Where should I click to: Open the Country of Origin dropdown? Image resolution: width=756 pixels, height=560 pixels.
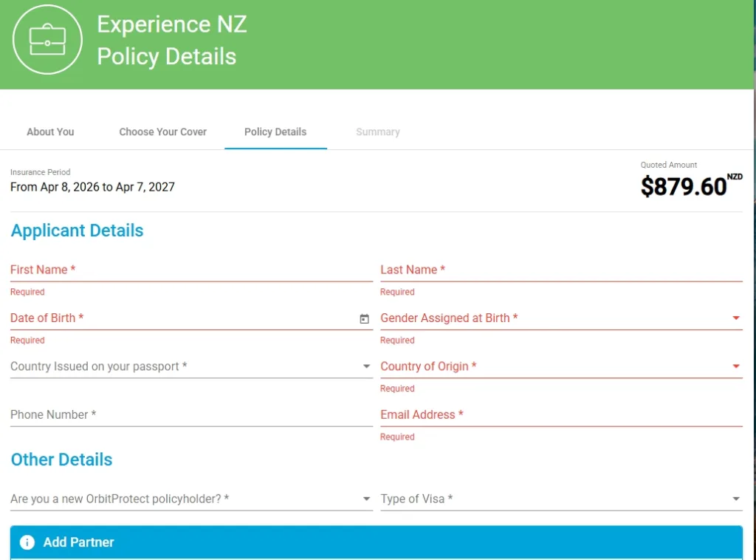click(x=735, y=366)
